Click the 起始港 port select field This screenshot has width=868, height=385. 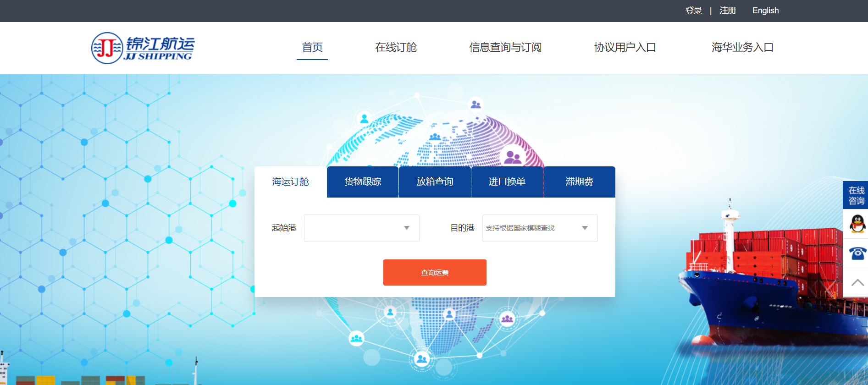(x=361, y=228)
